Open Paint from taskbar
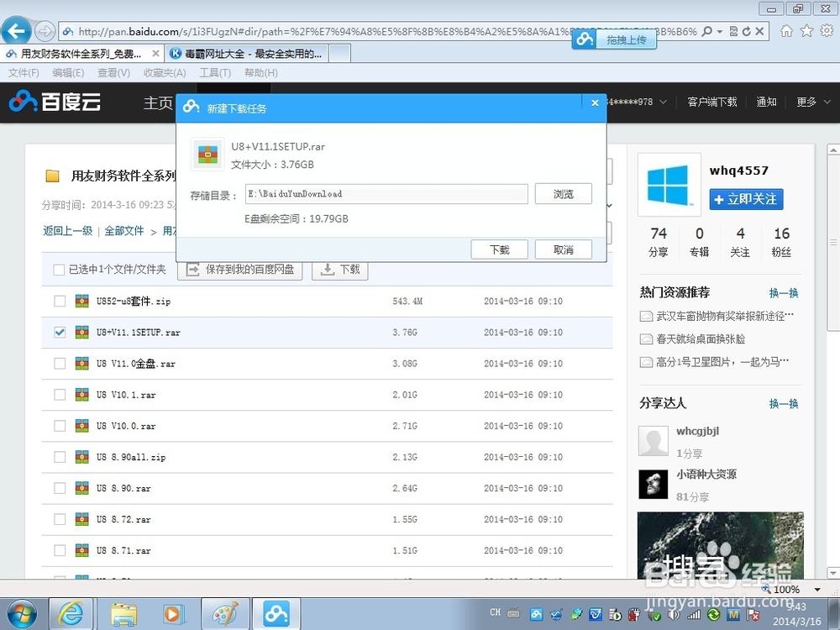Screen dimensions: 840x630 225,614
